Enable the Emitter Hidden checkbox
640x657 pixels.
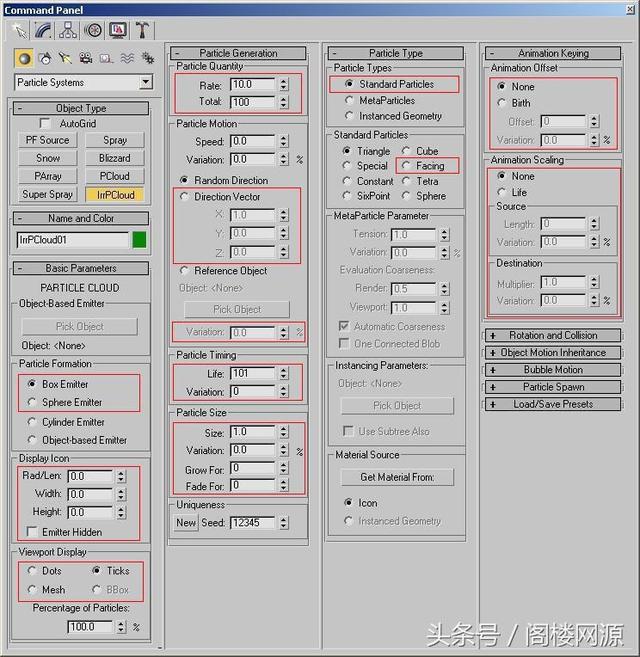click(31, 532)
